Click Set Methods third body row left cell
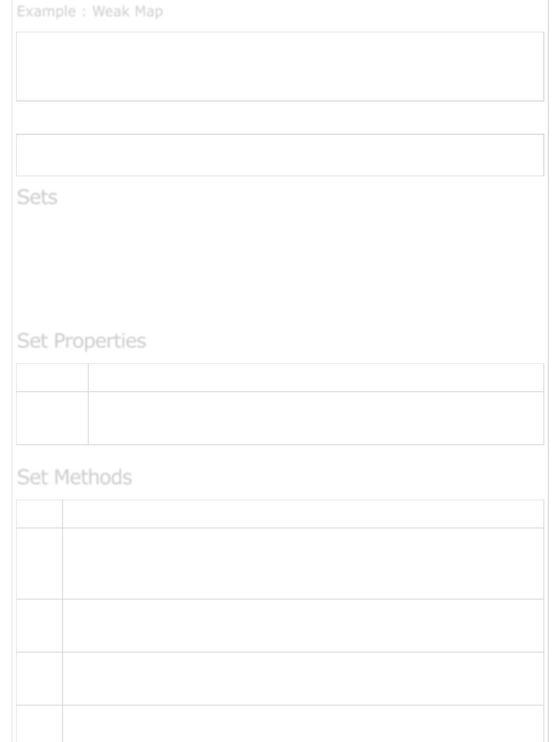This screenshot has width=560, height=742. (39, 679)
